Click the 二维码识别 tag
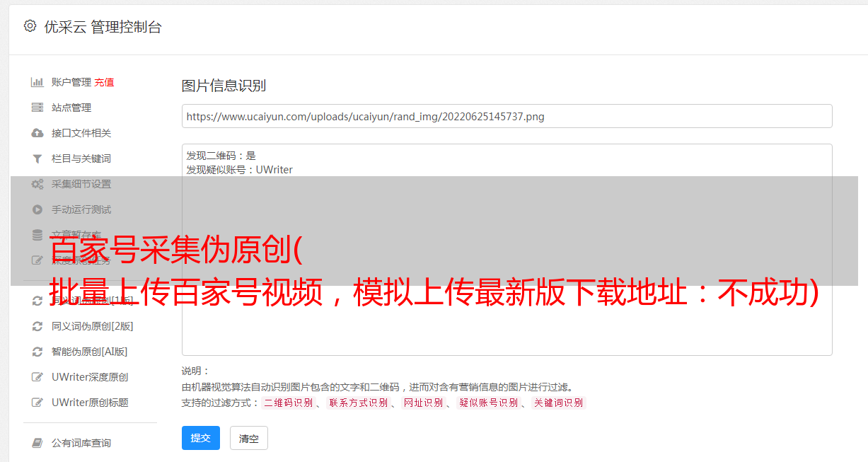868x462 pixels. point(288,403)
